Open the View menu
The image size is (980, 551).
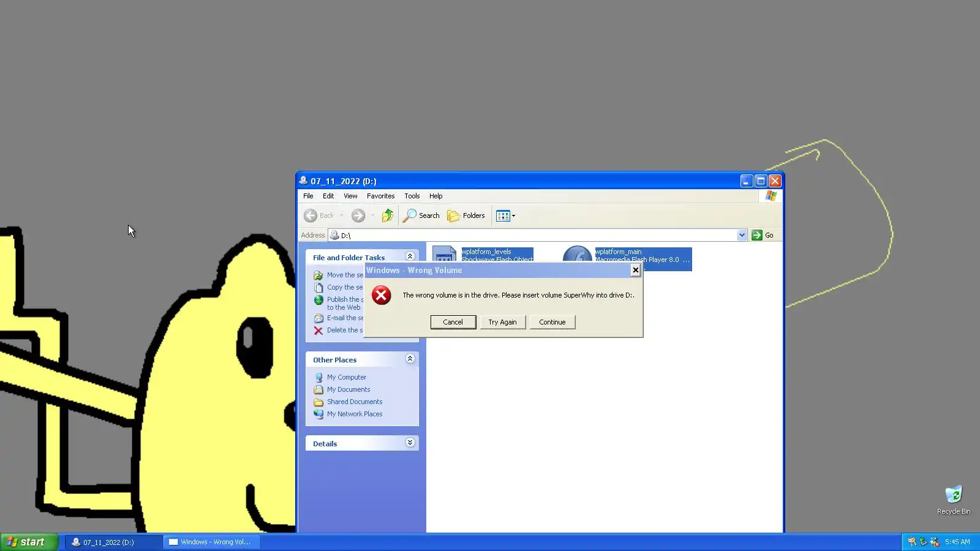tap(350, 196)
